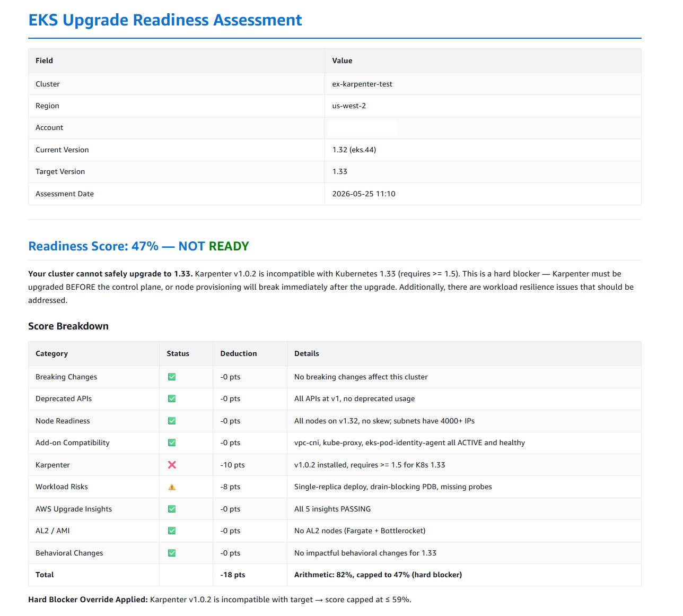Select the AWS Upgrade Insights green check icon
Screen dimensions: 683x616
click(x=172, y=509)
